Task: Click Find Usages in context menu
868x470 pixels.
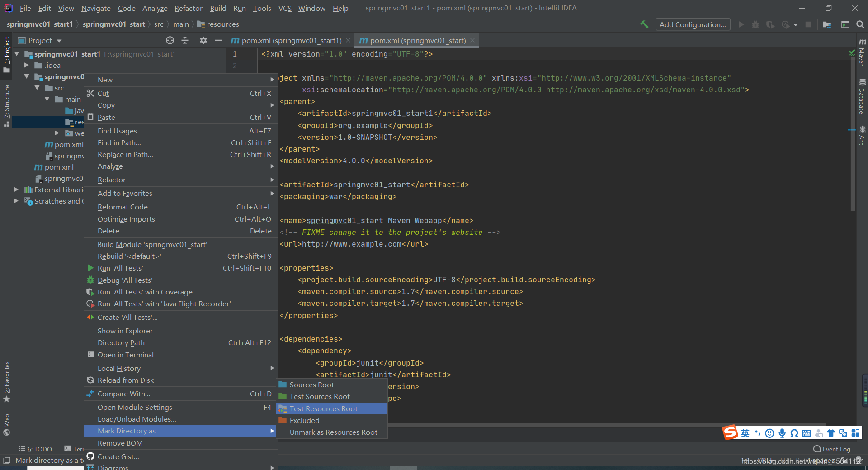Action: (181, 131)
